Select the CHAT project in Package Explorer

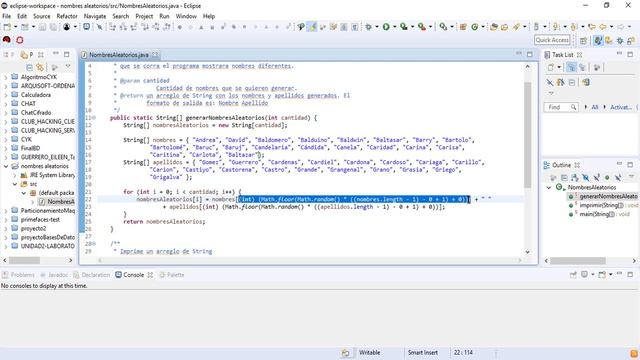pos(28,104)
